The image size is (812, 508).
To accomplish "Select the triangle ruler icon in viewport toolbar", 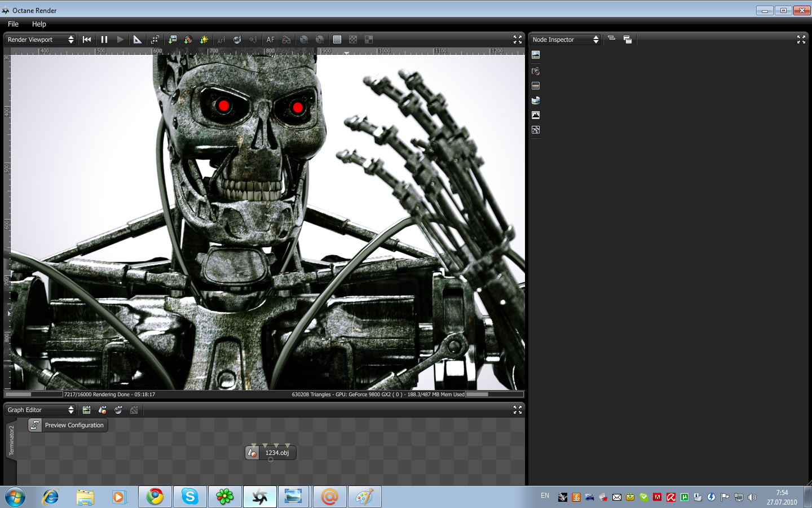I will click(138, 40).
